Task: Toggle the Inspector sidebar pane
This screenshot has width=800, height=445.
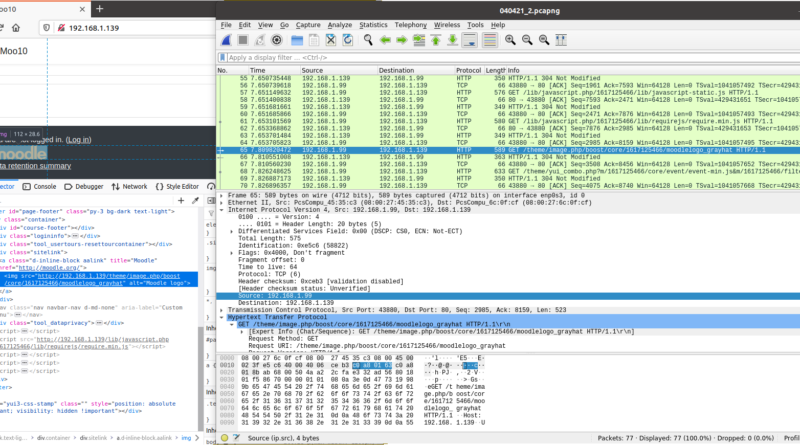Action: point(211,201)
